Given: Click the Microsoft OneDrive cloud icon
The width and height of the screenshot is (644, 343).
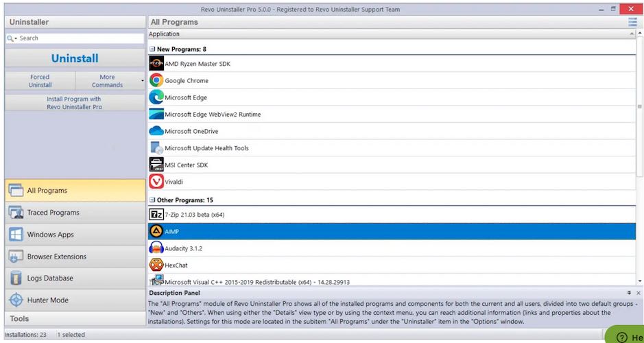Looking at the screenshot, I should pos(156,131).
